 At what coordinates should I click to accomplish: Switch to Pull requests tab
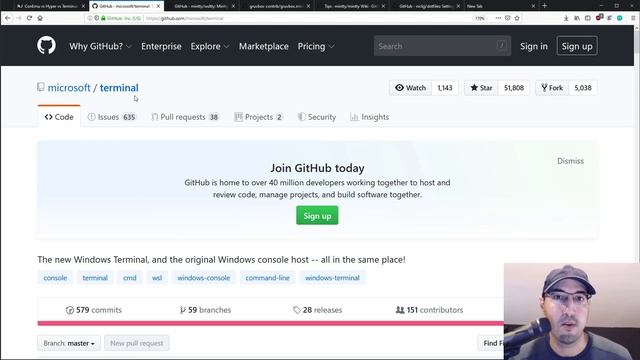pyautogui.click(x=185, y=117)
